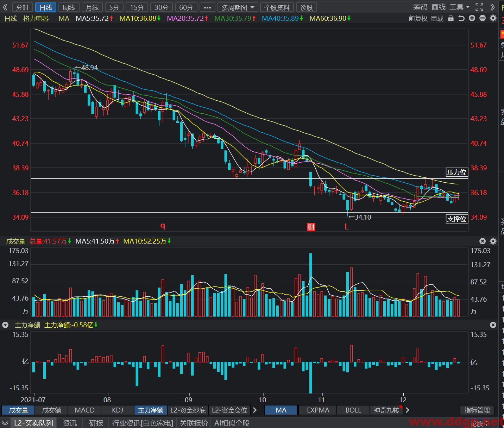Select the 60分 period
Screen dimensions: 504x428
click(x=186, y=7)
